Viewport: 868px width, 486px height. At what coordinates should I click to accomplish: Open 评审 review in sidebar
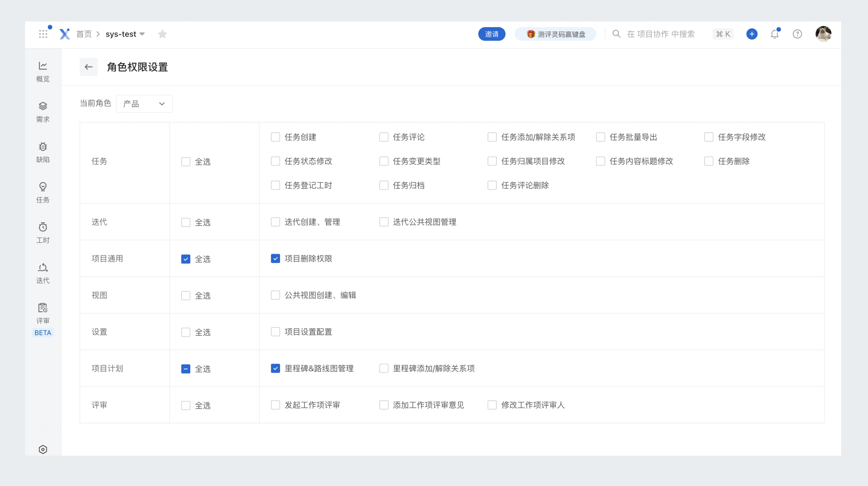click(43, 314)
